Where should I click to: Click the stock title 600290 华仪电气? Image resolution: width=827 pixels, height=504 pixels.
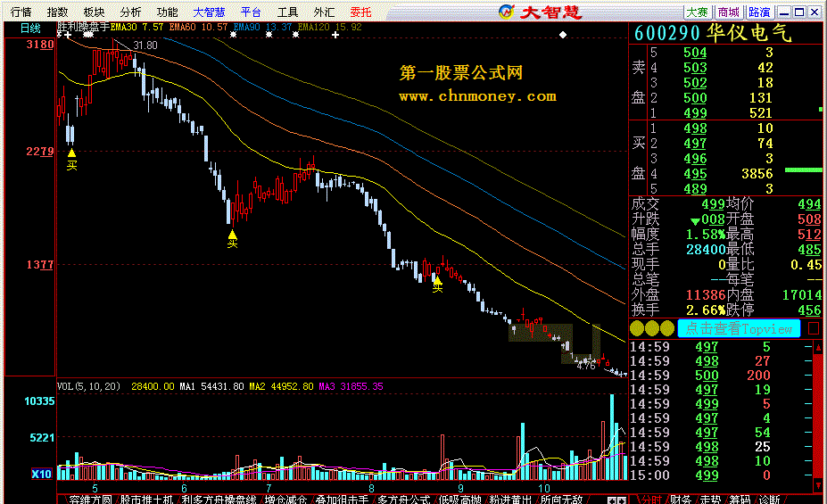(x=713, y=33)
